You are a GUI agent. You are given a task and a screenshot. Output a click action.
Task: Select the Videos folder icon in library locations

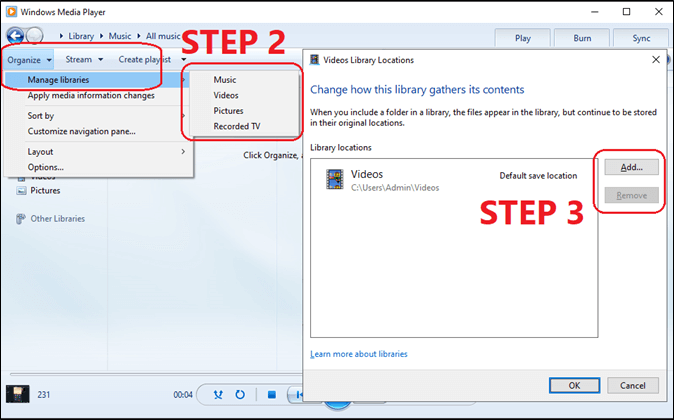coord(335,179)
